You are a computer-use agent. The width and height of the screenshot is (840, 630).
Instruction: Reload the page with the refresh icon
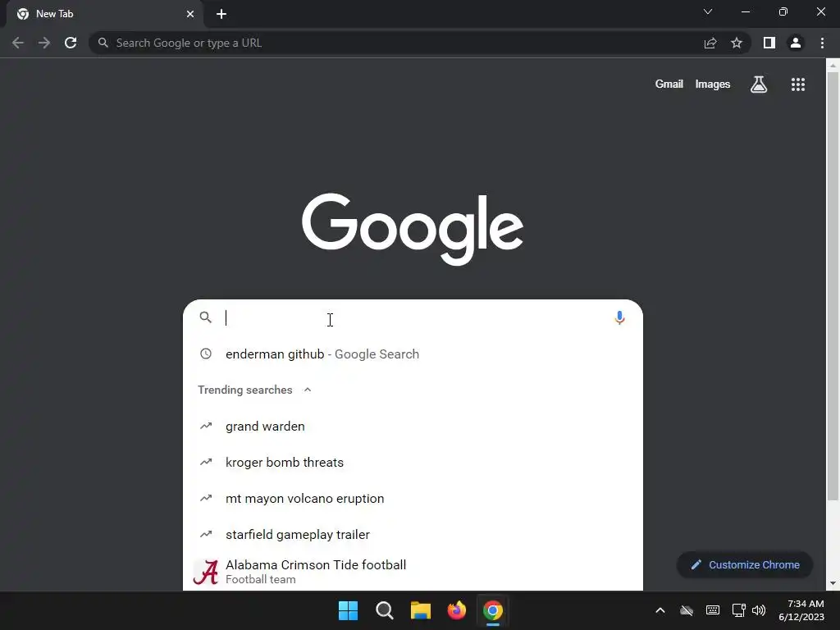[71, 43]
